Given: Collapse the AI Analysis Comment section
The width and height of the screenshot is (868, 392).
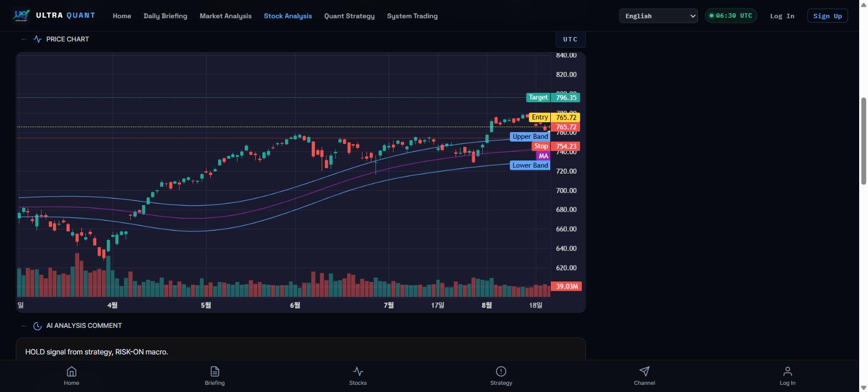Looking at the screenshot, I should coord(24,326).
